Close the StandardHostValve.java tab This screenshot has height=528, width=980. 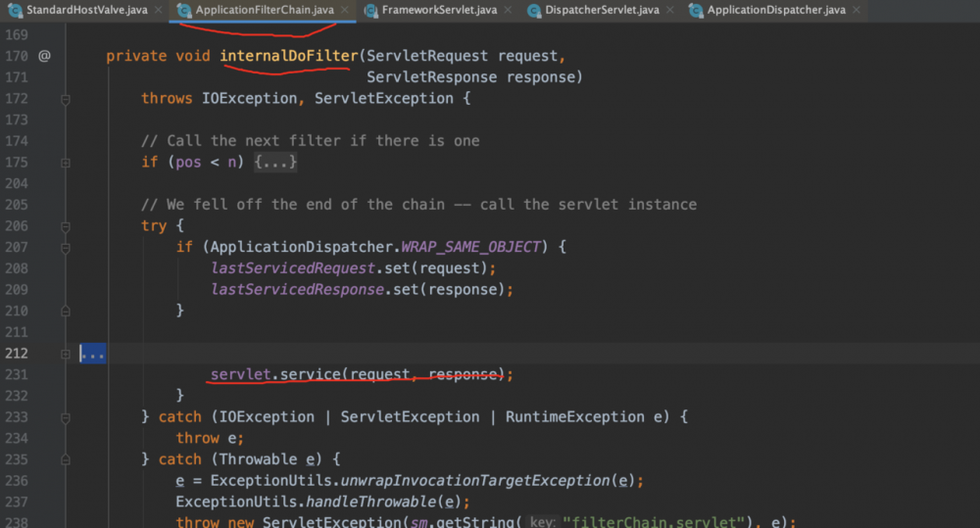pyautogui.click(x=158, y=10)
